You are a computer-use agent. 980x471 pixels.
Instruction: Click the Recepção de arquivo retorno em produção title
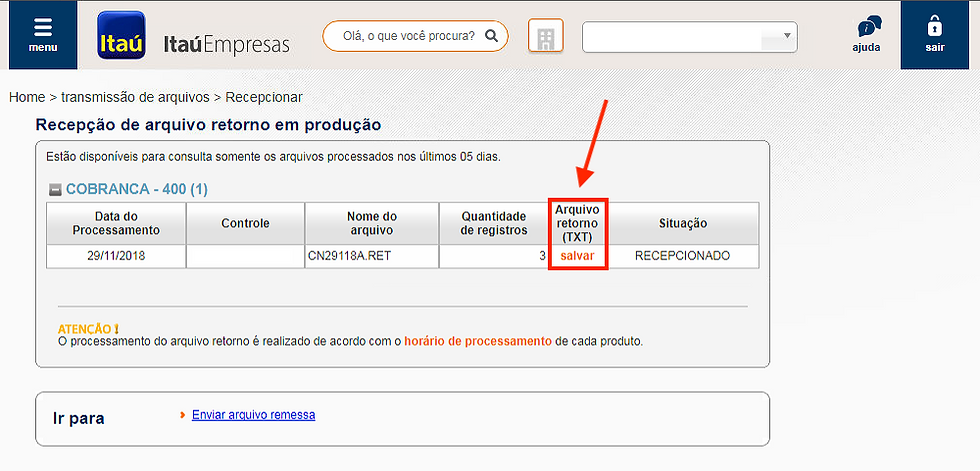tap(208, 124)
